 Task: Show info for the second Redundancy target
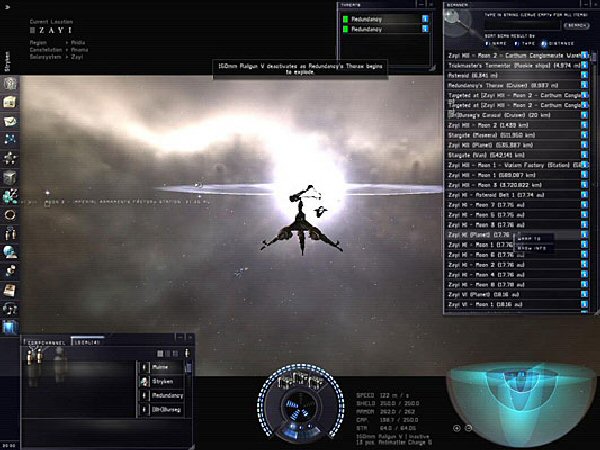pos(425,29)
